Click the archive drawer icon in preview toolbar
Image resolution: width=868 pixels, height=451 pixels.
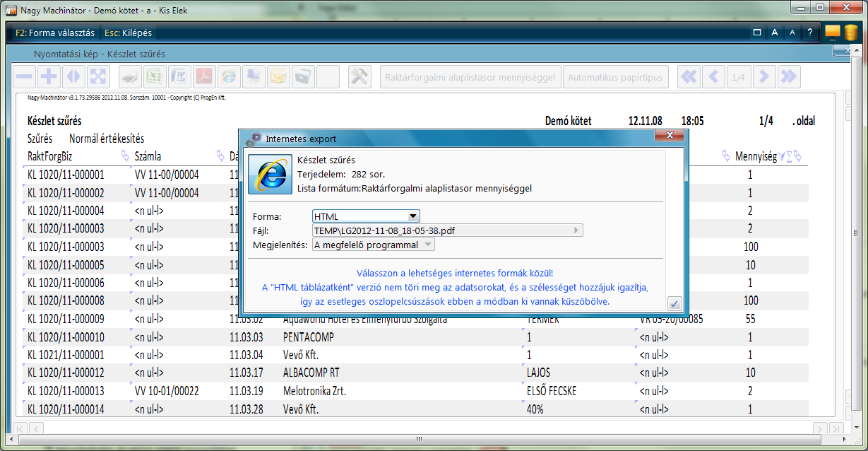pos(303,77)
